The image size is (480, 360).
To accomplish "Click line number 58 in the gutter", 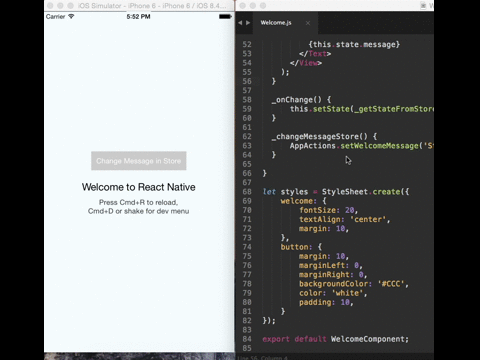I will tap(247, 100).
